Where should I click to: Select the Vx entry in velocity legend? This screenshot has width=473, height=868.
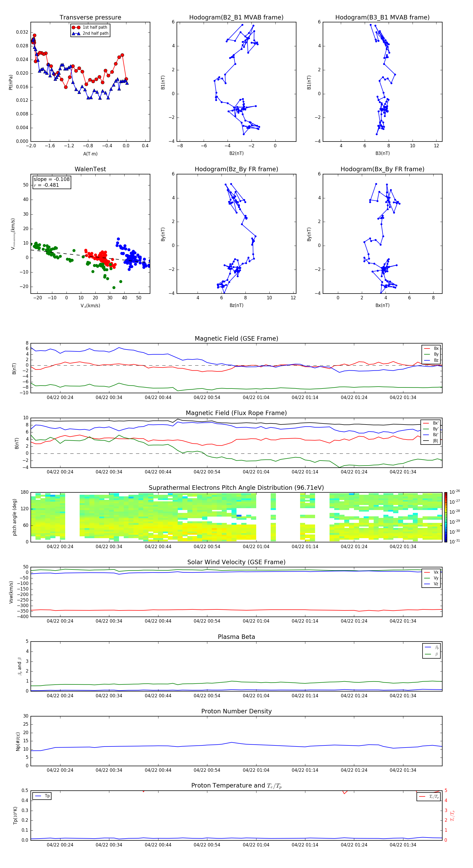coord(431,572)
